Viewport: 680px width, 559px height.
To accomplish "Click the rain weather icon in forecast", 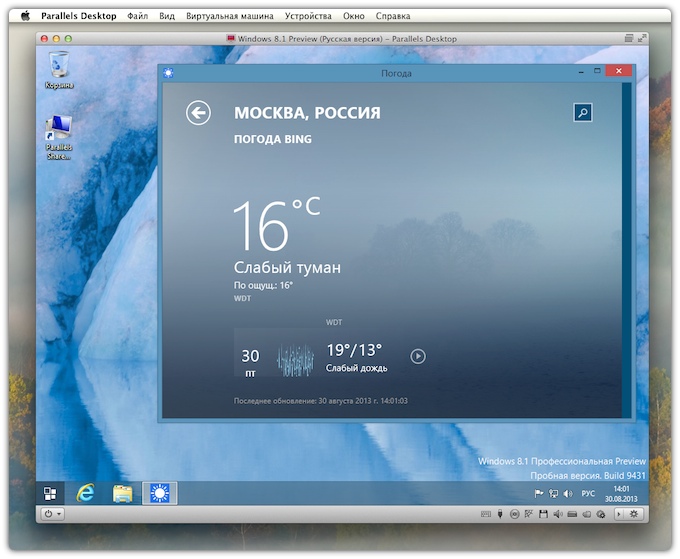I will (x=295, y=360).
